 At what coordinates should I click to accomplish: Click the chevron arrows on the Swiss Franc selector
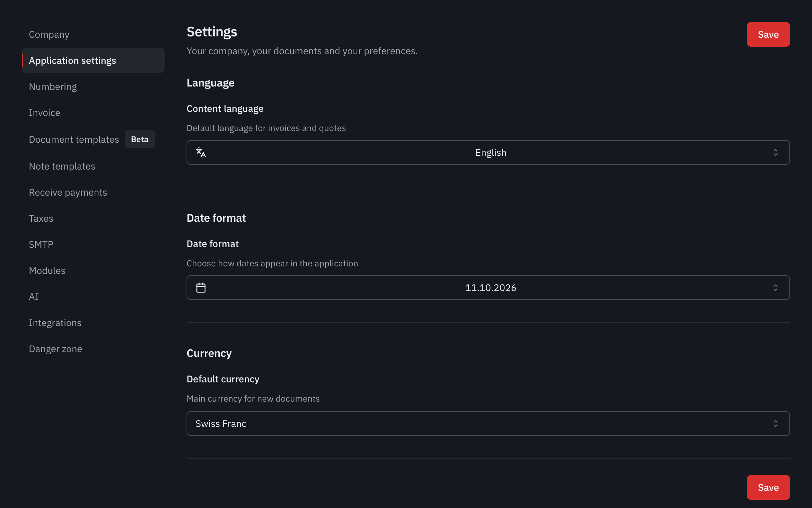point(776,424)
